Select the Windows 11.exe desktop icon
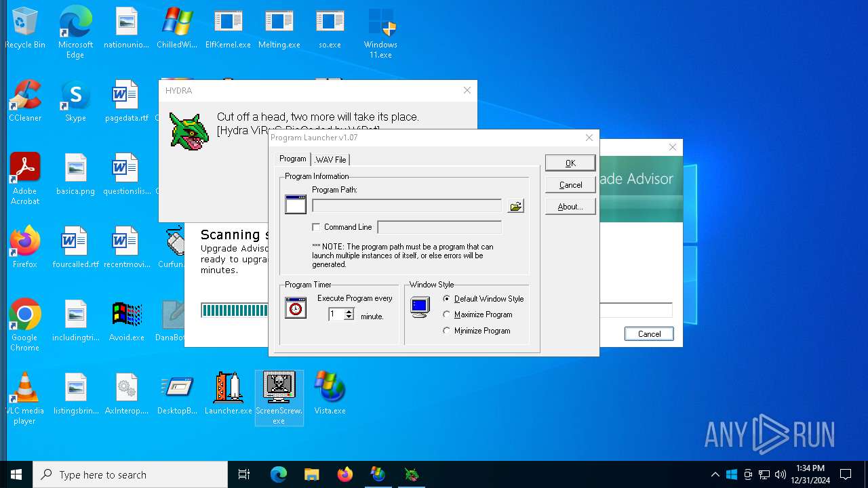 click(x=380, y=33)
